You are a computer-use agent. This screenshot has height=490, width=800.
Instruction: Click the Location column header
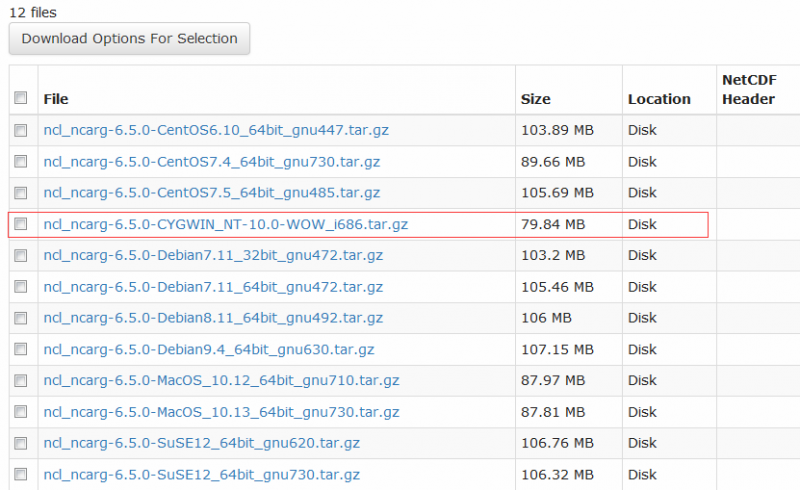659,99
